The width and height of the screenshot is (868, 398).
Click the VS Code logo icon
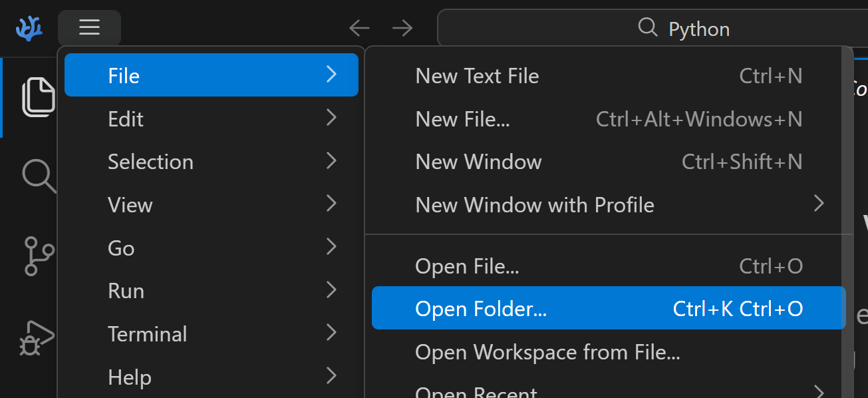click(x=29, y=28)
